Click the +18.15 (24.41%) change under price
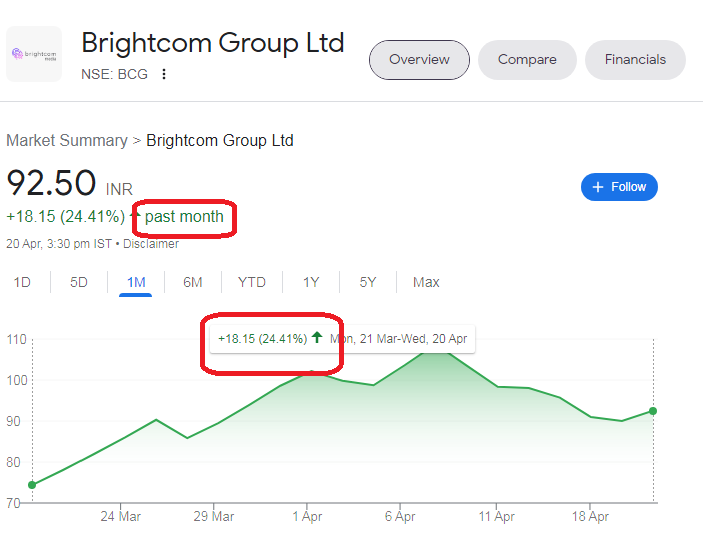Screen dimensions: 703x541 click(x=65, y=216)
